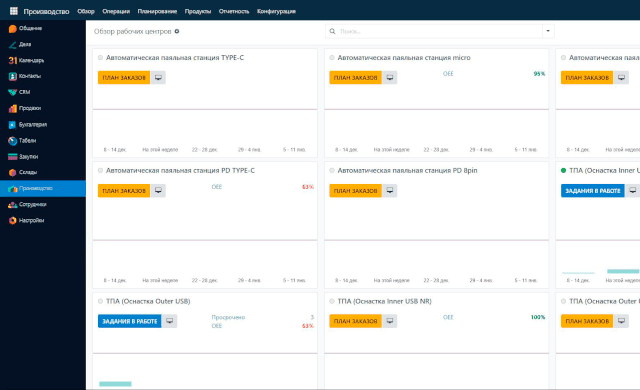Click 100% OEE value on ТПА Inner USB NR
This screenshot has height=390, width=640.
click(x=538, y=317)
